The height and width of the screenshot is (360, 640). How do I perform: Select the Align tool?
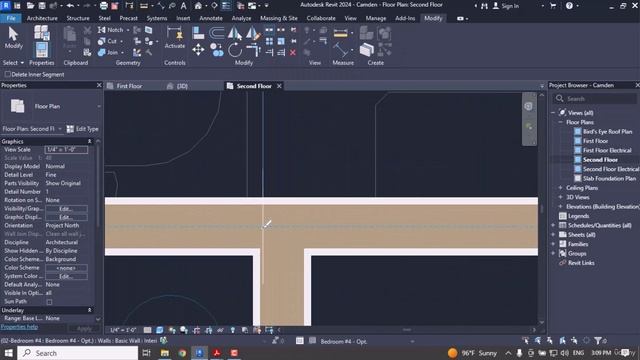click(x=198, y=33)
